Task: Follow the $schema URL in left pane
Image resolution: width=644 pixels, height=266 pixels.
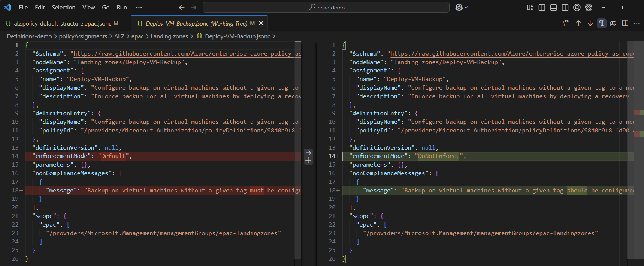Action: 187,54
